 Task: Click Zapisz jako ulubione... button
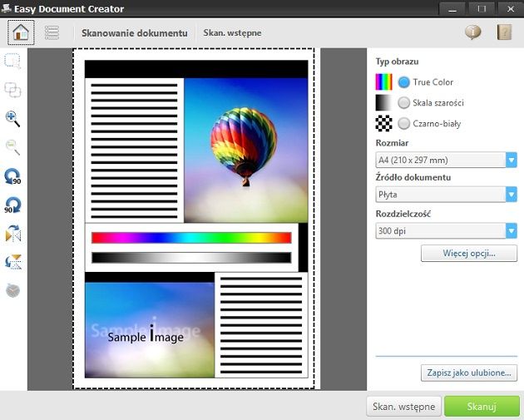point(469,373)
